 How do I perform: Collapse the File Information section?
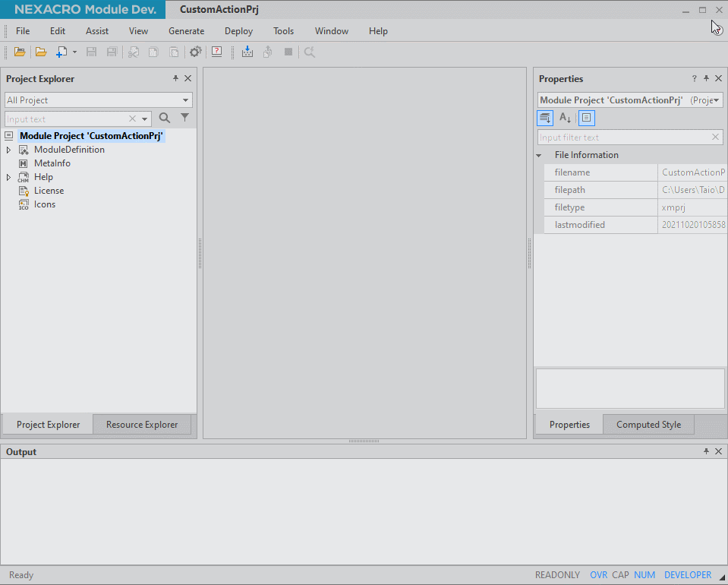539,155
